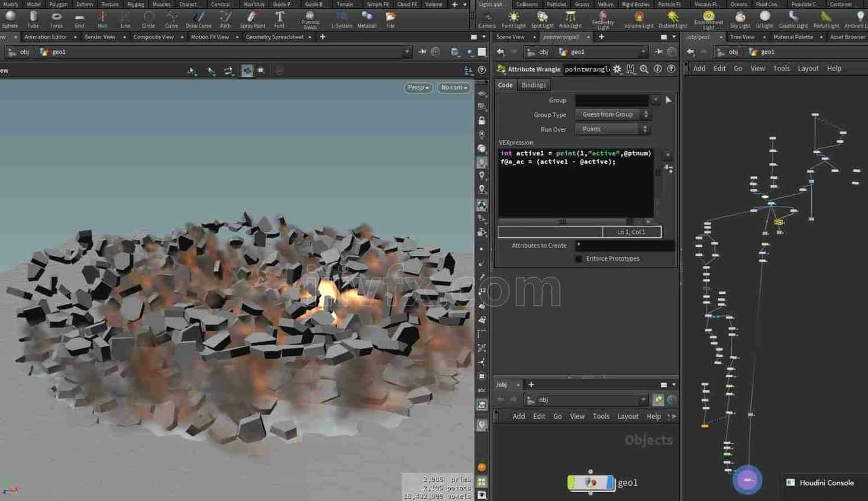This screenshot has width=868, height=501.
Task: Open the Houdini Console button
Action: [x=826, y=483]
